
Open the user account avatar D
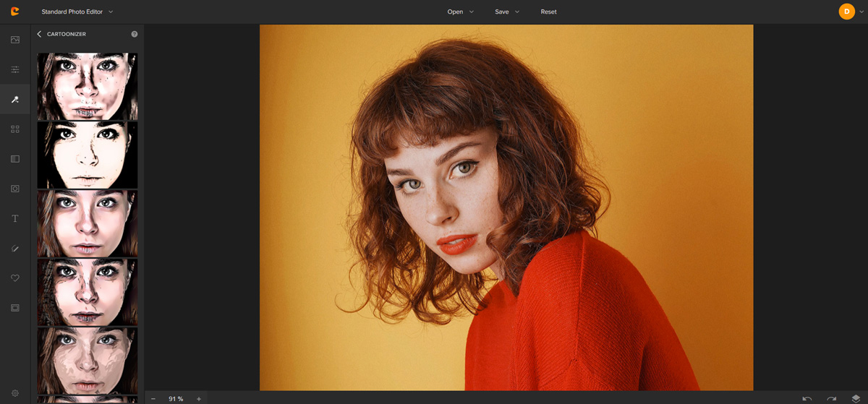click(846, 12)
